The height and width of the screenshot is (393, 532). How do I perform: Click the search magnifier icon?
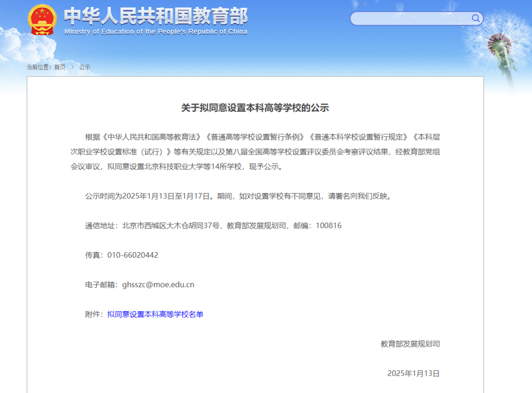coord(476,18)
